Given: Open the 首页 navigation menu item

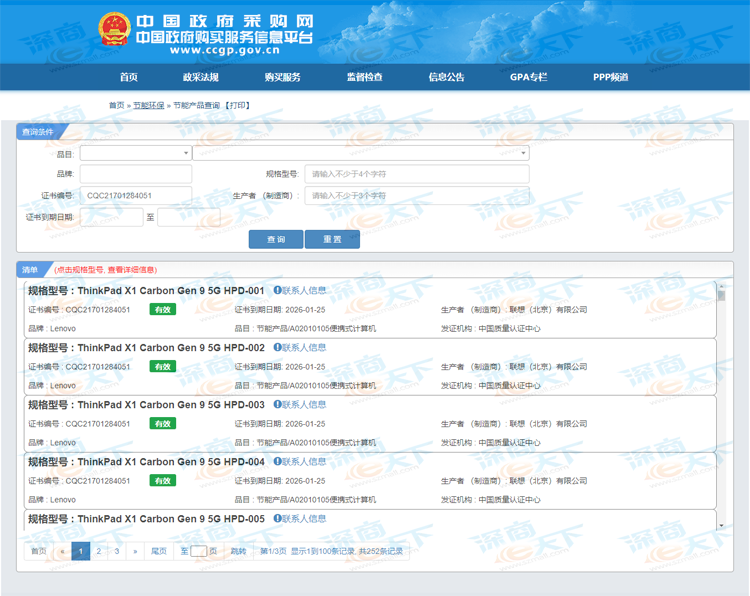Looking at the screenshot, I should pos(129,77).
